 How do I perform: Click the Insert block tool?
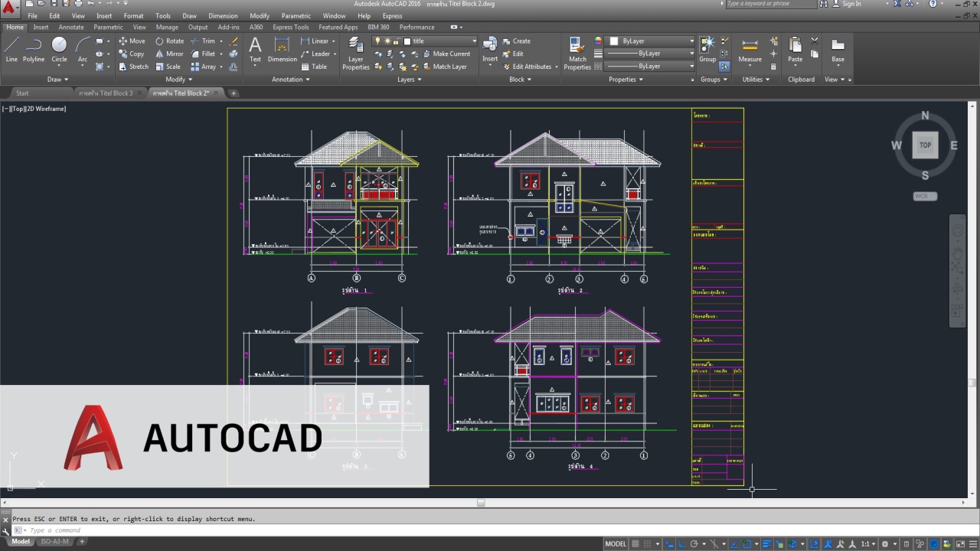coord(490,50)
